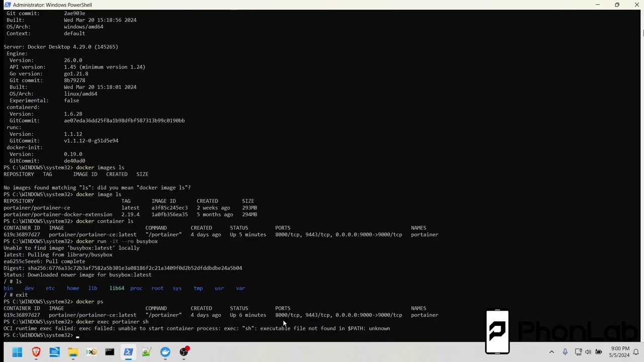Open the Windows Start menu
The image size is (644, 362).
(x=17, y=352)
